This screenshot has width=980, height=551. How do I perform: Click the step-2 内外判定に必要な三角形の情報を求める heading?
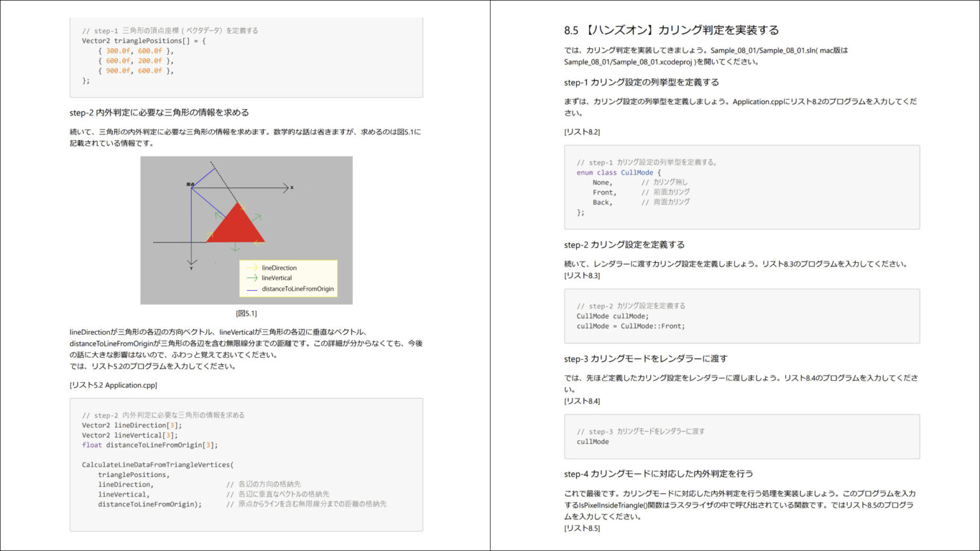tap(160, 113)
